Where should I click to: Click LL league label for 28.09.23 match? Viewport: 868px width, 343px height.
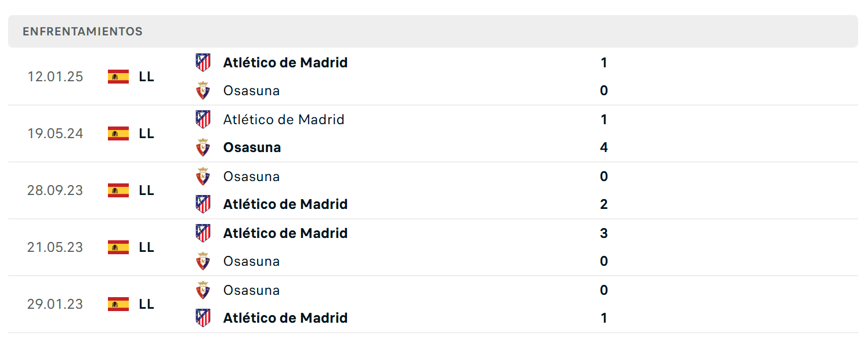click(x=146, y=190)
